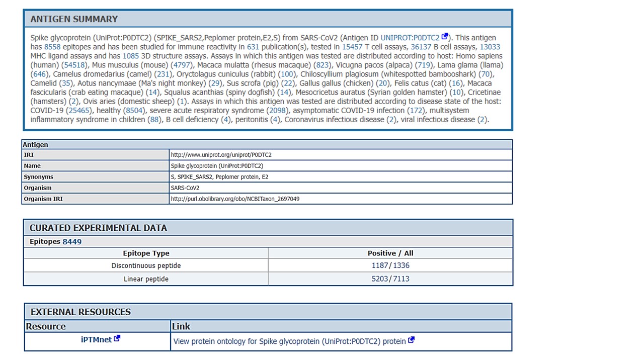
Task: View the 631 publications link
Action: click(x=253, y=47)
